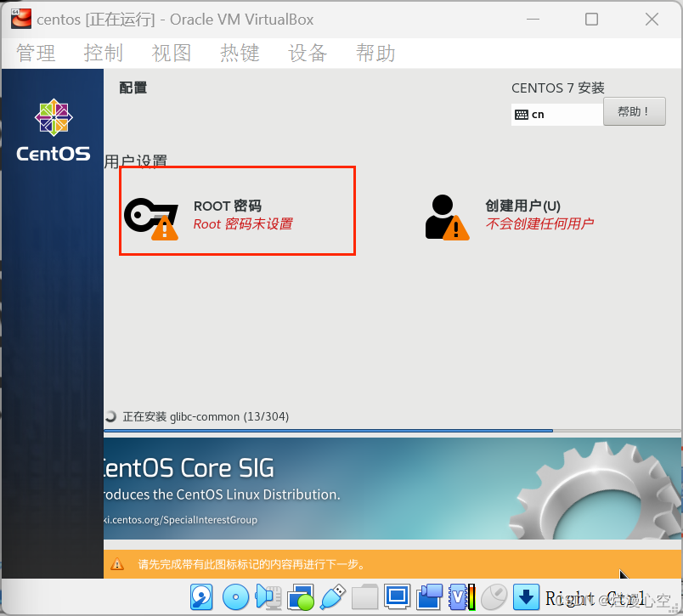Image resolution: width=683 pixels, height=616 pixels.
Task: Open the create user person icon
Action: click(448, 218)
